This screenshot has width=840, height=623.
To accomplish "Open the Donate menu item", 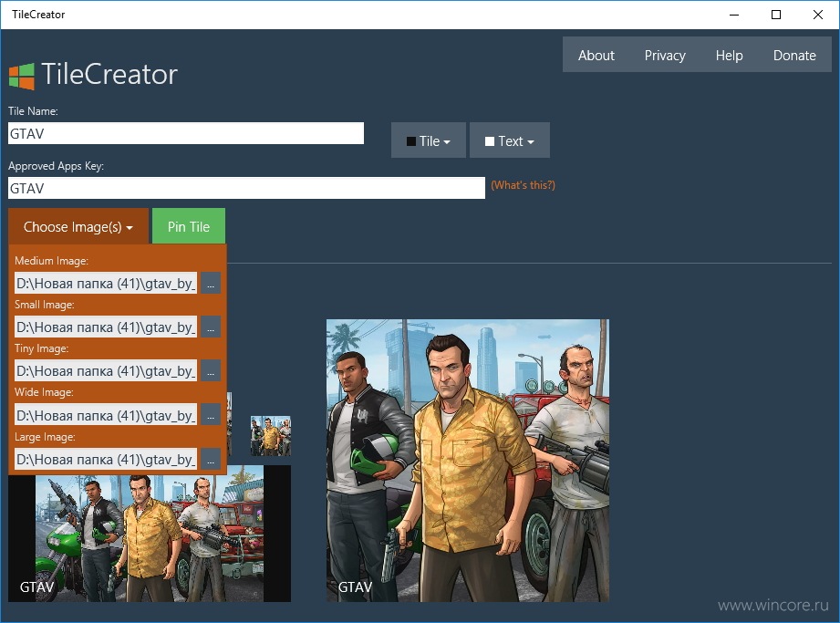I will coord(794,55).
